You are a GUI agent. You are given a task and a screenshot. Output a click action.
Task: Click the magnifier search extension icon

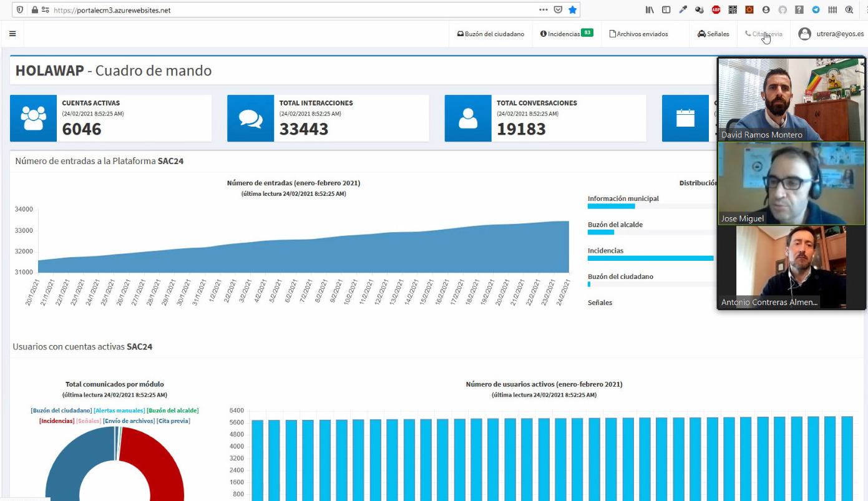coord(849,10)
